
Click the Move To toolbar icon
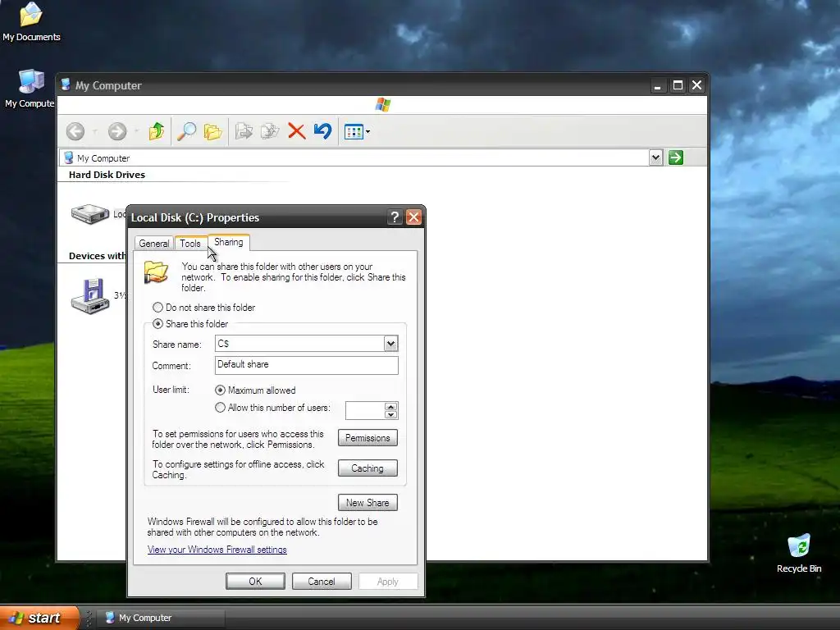(244, 131)
